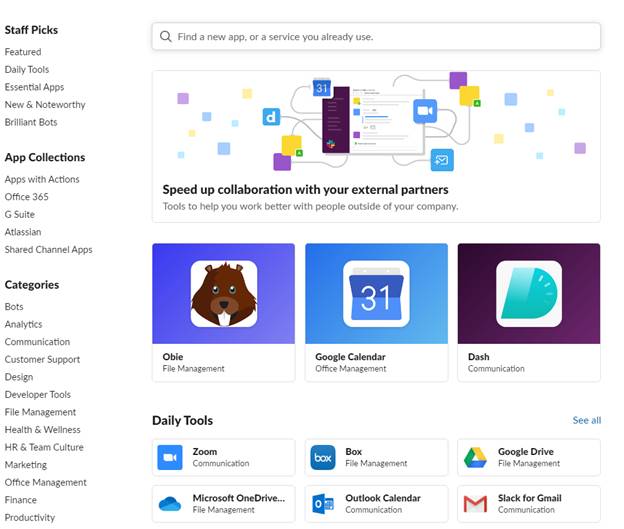
Task: Open the Google Calendar 31 icon card
Action: [x=376, y=294]
